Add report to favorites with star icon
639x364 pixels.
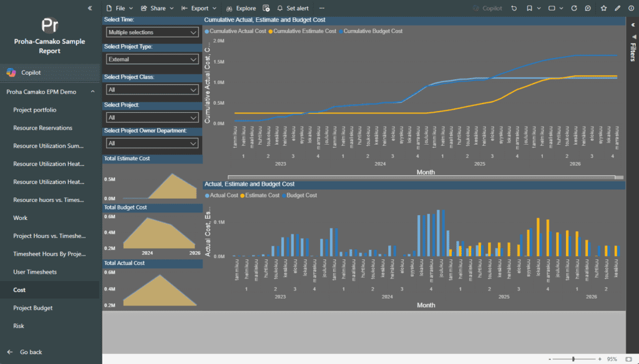[603, 8]
